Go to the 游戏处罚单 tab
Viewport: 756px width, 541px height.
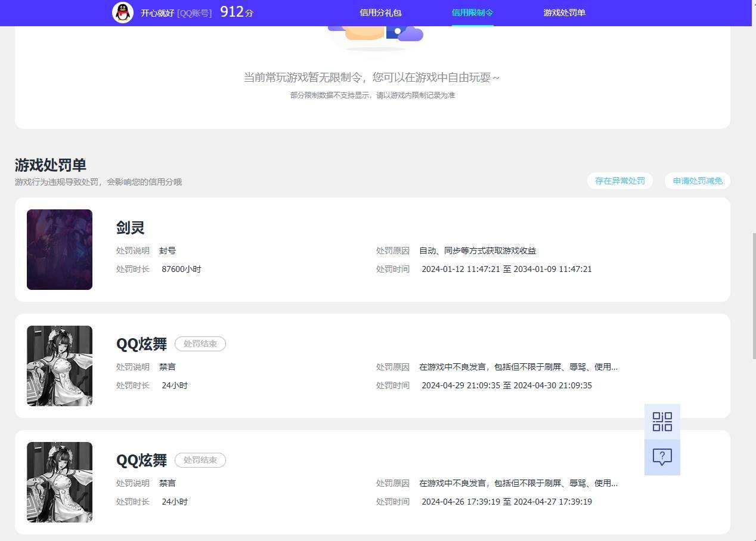[564, 13]
